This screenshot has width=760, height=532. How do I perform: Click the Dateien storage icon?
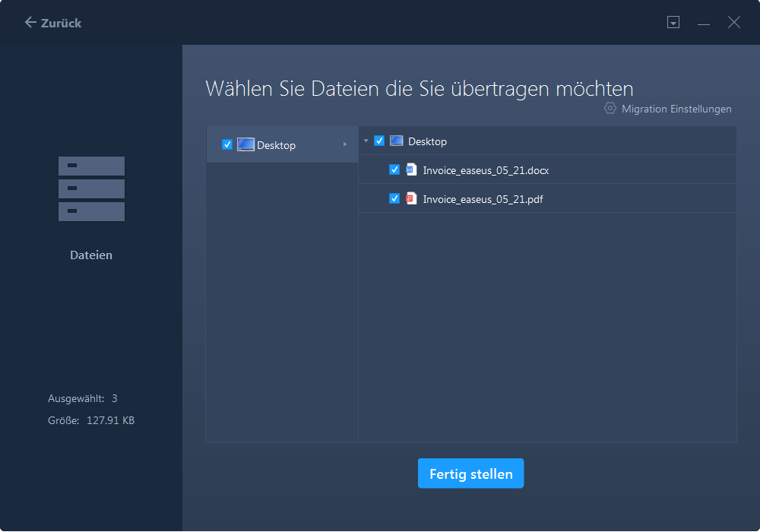[x=91, y=188]
